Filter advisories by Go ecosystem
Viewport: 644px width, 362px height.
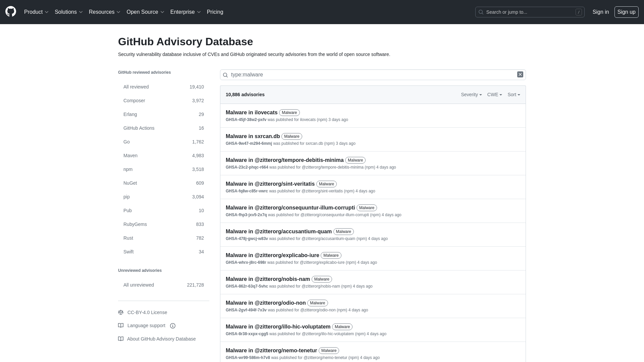click(x=164, y=142)
